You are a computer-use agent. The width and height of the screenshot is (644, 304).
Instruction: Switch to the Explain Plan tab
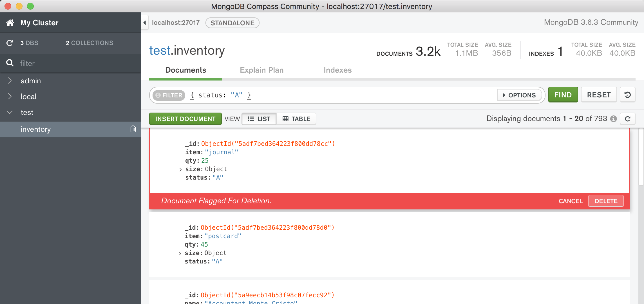[261, 70]
